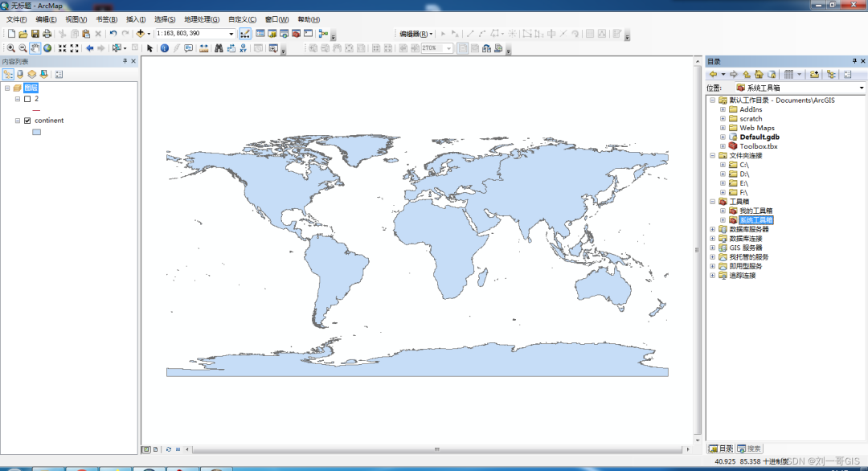The width and height of the screenshot is (868, 471).
Task: Undo the last action
Action: tap(113, 34)
